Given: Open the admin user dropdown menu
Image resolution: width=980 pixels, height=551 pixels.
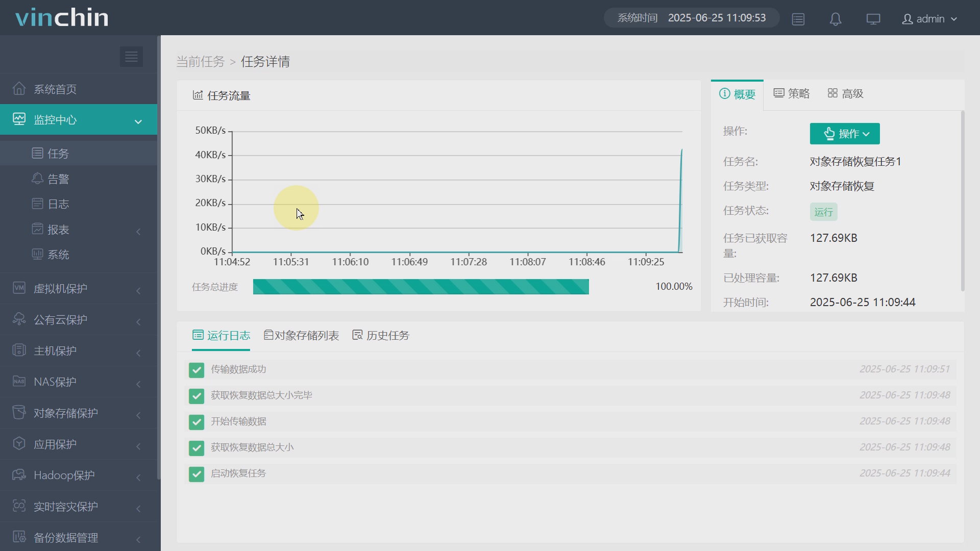Looking at the screenshot, I should [x=930, y=19].
